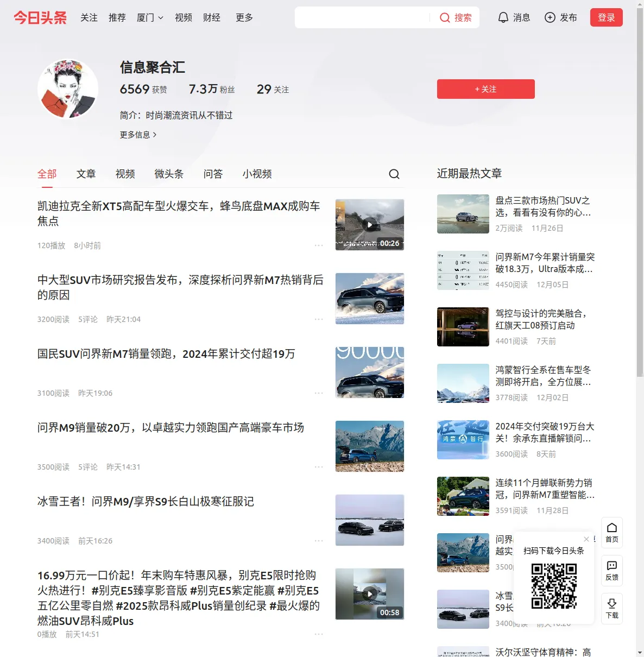Image resolution: width=644 pixels, height=657 pixels.
Task: Open hot article 盘点三款市场热门SUV之选
Action: (543, 206)
